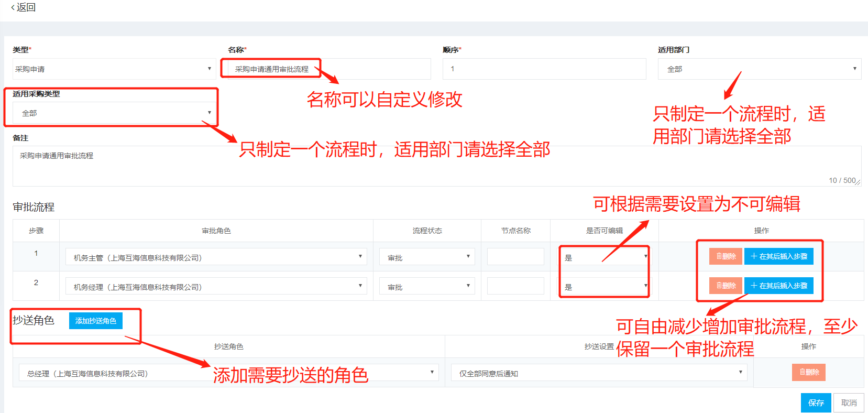Open 抄送设置 dropdown 仅全部同意后通知

599,373
